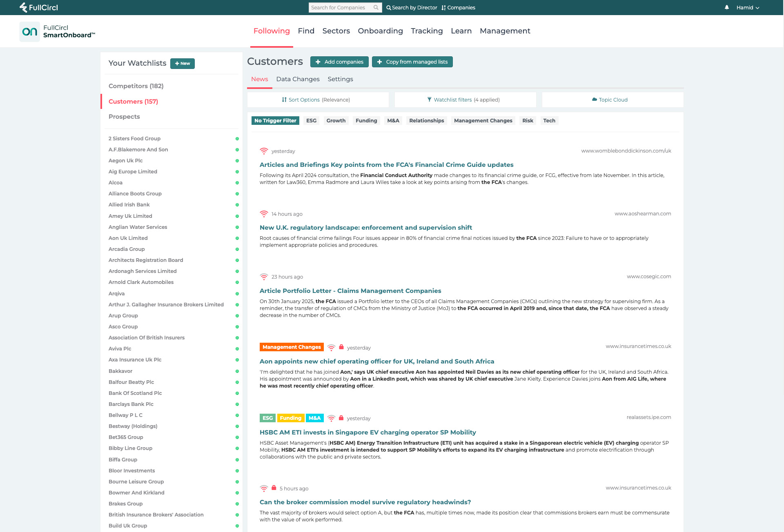Click the search magnifier icon in company search
This screenshot has height=532, width=784.
point(376,7)
